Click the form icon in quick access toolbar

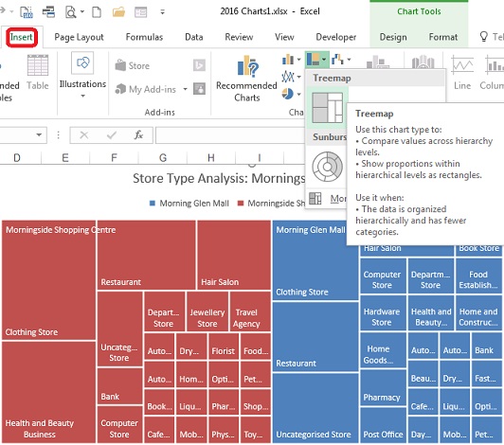point(140,12)
